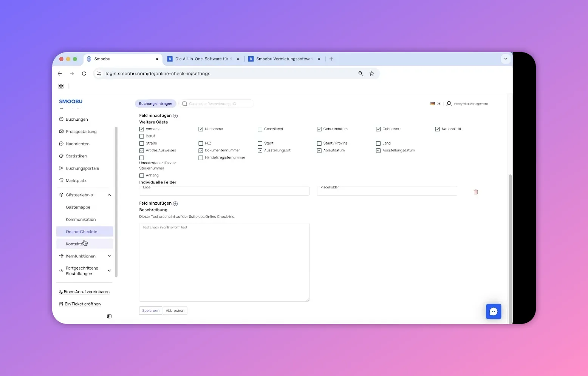Open the chat support widget
Image resolution: width=588 pixels, height=376 pixels.
[x=494, y=311]
